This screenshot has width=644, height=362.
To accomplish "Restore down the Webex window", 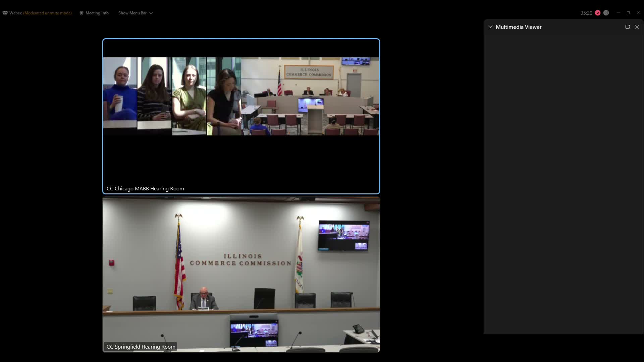I will [x=628, y=13].
